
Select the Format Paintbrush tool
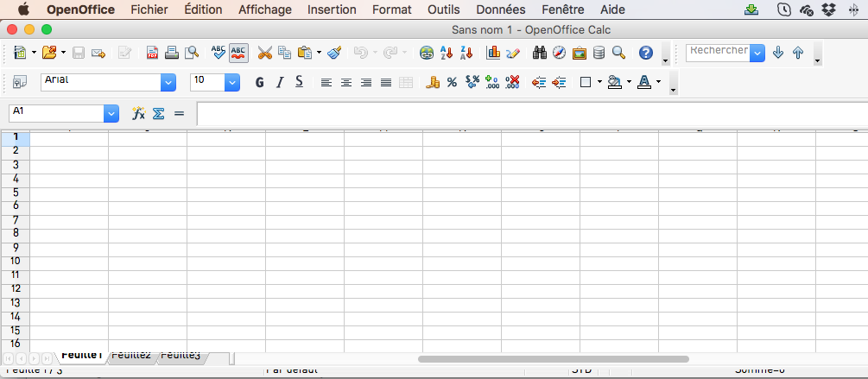tap(334, 54)
